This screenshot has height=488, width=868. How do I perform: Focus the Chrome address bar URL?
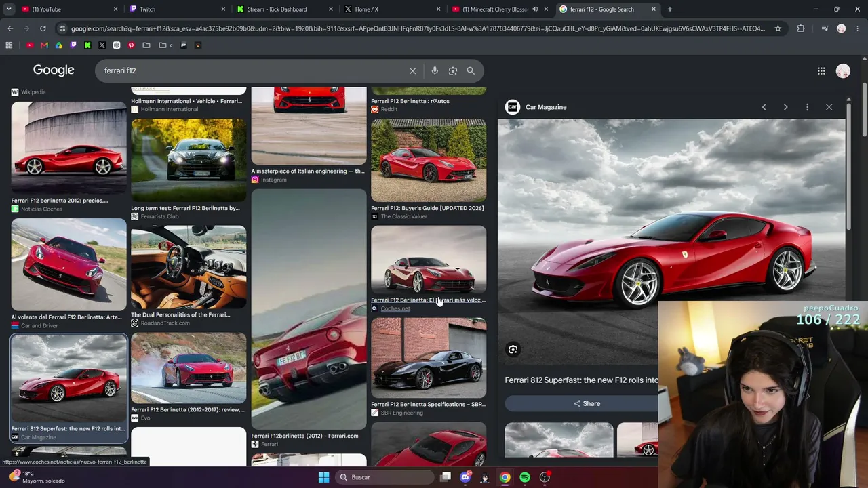tap(418, 28)
